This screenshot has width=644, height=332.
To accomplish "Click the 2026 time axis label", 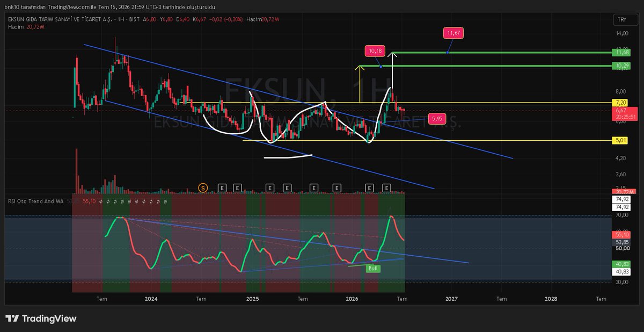I will 352,298.
